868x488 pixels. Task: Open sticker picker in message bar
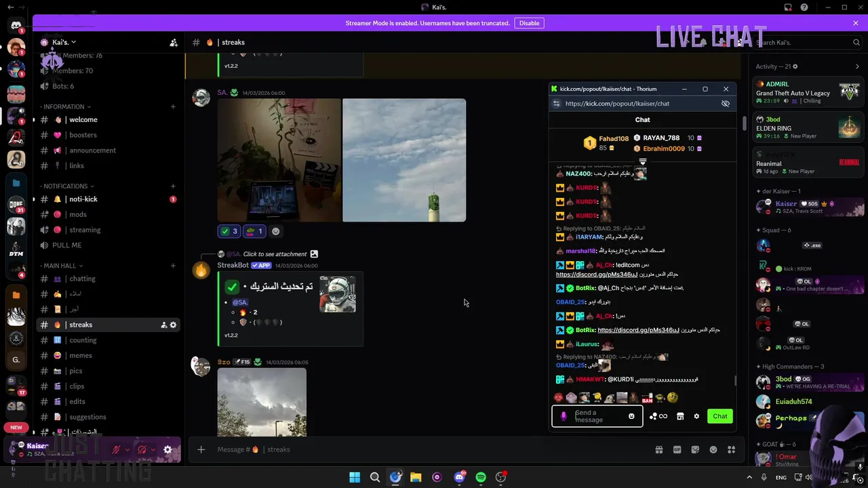pyautogui.click(x=695, y=449)
